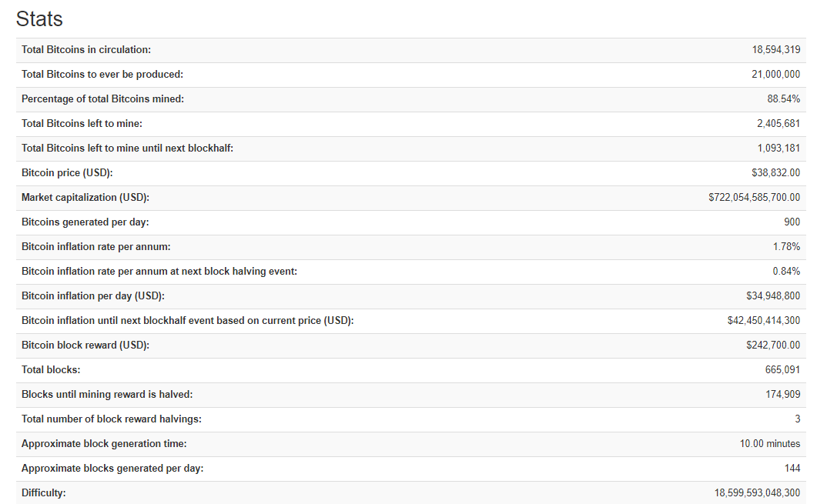Select the "Bitcoin block reward (USD):" label
Viewport: 817px width, 504px height.
[x=85, y=345]
